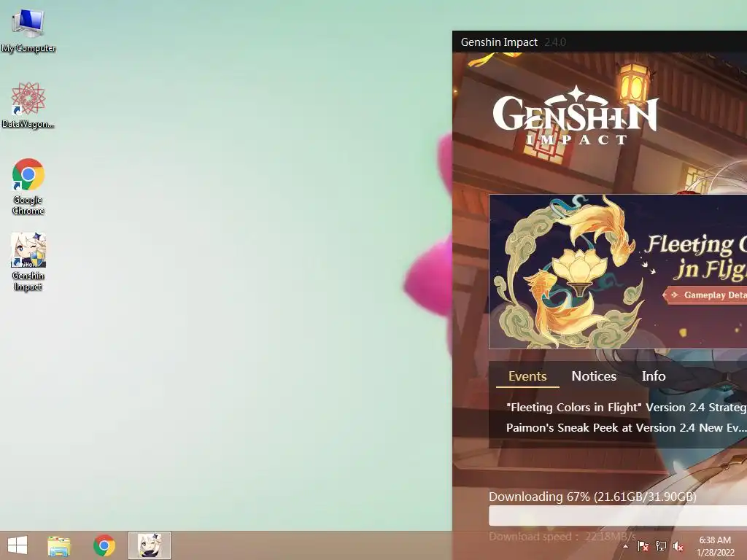The height and width of the screenshot is (560, 747).
Task: Open the taskbar clock 6:38 AM
Action: 715,546
